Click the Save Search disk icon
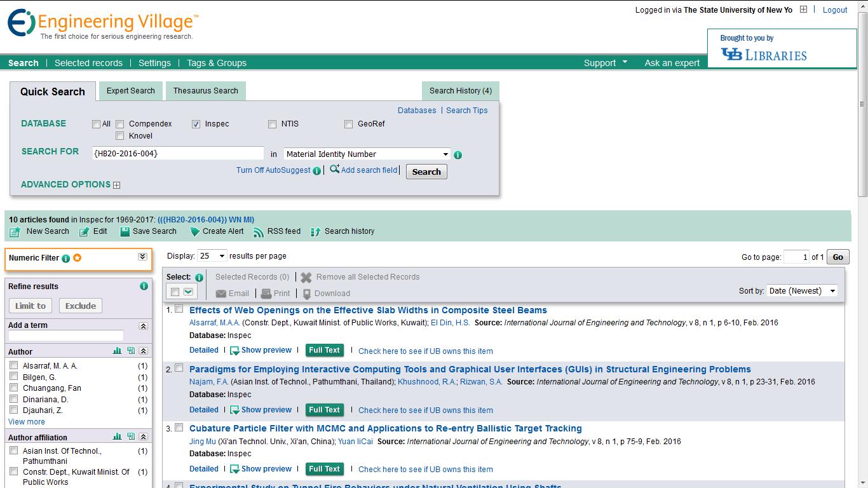 tap(125, 232)
